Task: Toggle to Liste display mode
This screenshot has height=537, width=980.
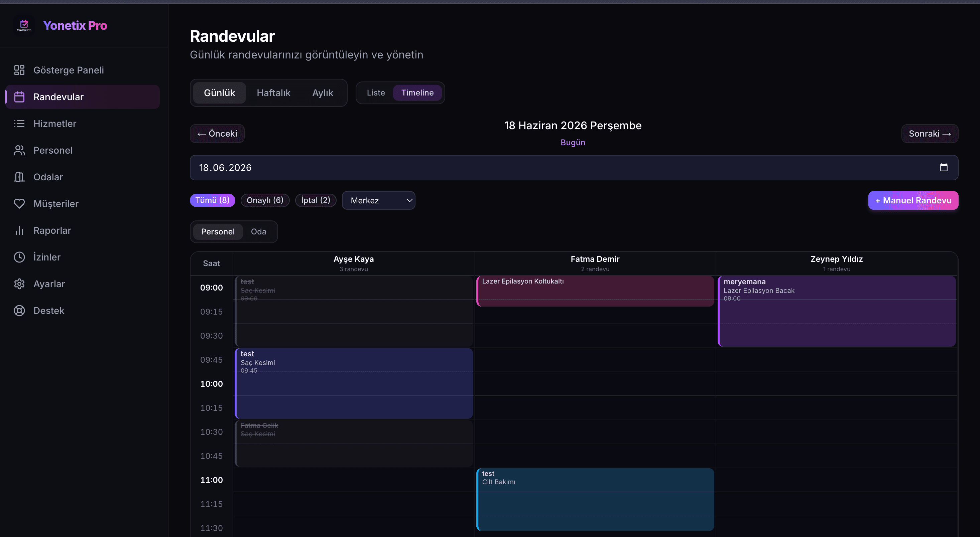Action: point(375,93)
